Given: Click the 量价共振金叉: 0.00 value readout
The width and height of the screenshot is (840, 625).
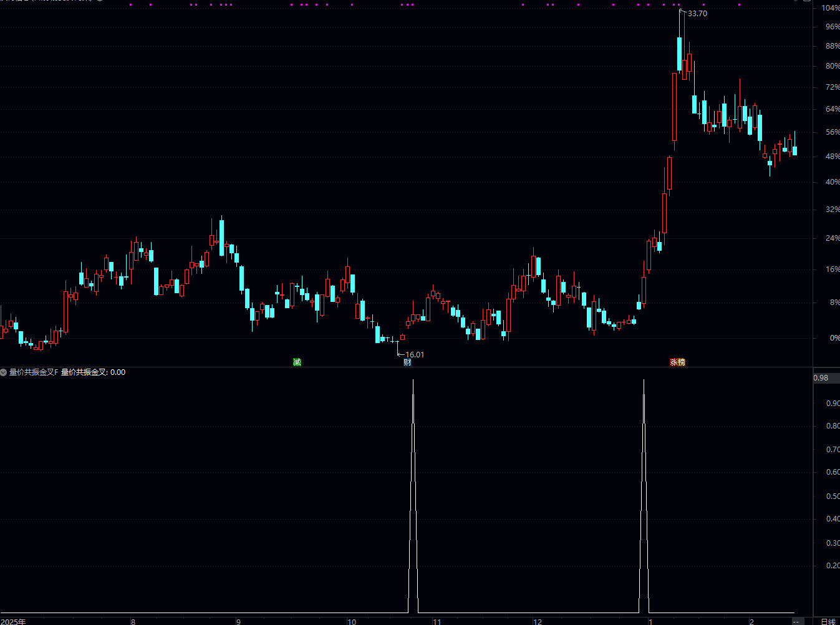Looking at the screenshot, I should [x=93, y=372].
